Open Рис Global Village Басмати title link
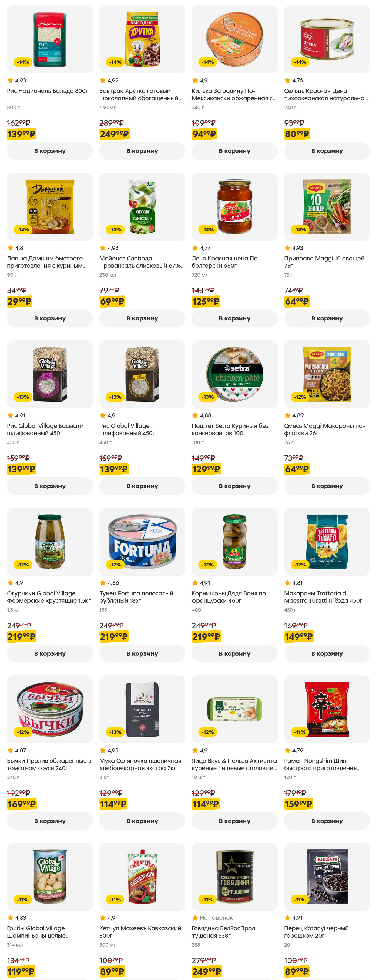This screenshot has height=980, width=376. [45, 429]
